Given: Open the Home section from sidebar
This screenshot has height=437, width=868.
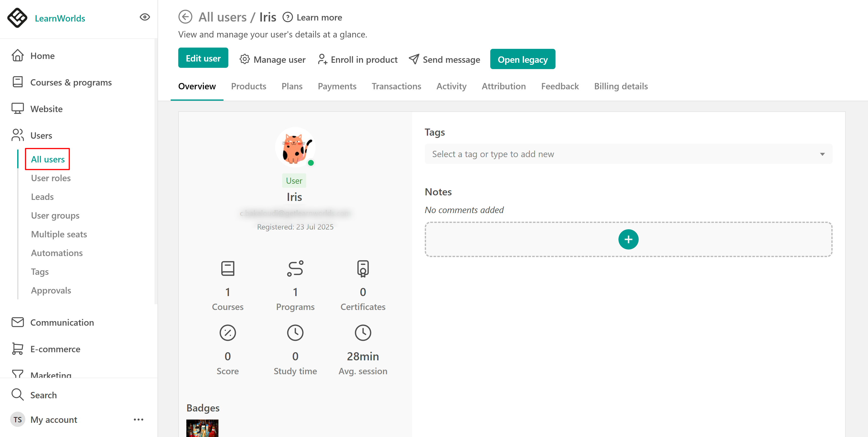Looking at the screenshot, I should click(x=42, y=56).
